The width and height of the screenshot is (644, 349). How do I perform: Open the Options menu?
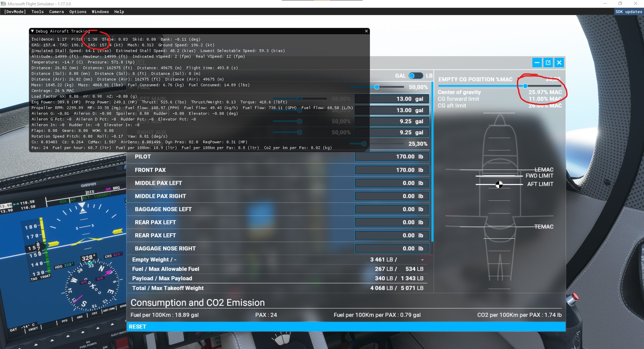pyautogui.click(x=78, y=12)
